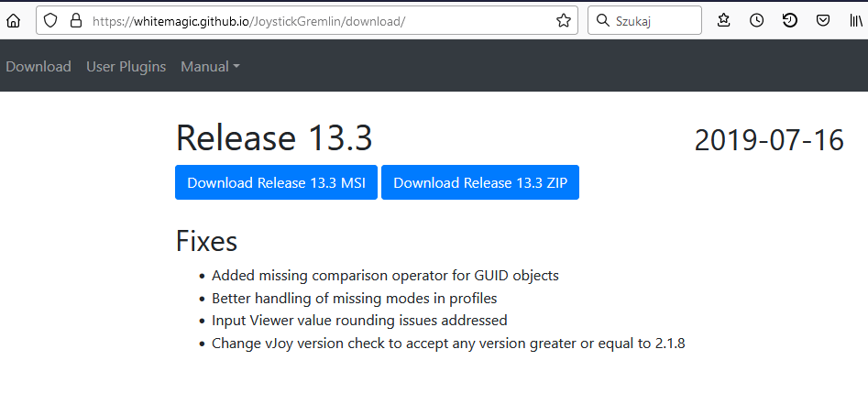Click the counter-clockwise history arrow icon
Image resolution: width=868 pixels, height=393 pixels.
click(790, 20)
